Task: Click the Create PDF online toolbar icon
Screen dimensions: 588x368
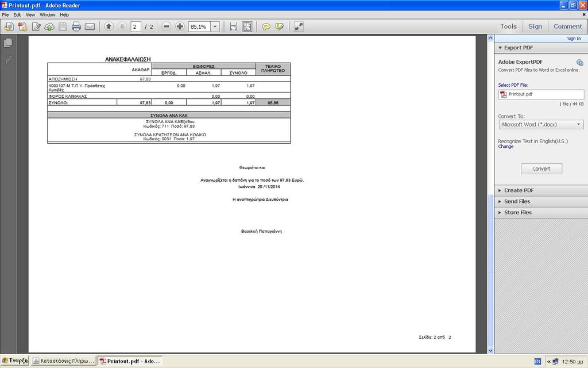Action: click(22, 26)
